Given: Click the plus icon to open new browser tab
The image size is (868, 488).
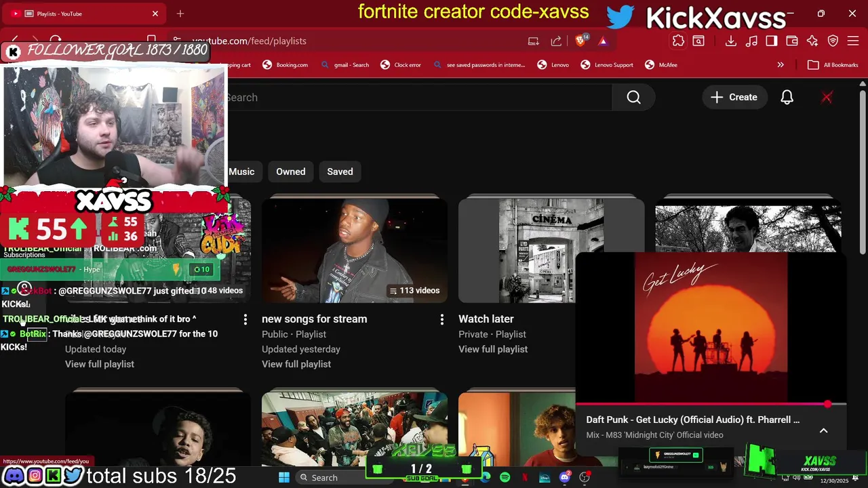Looking at the screenshot, I should coord(180,14).
